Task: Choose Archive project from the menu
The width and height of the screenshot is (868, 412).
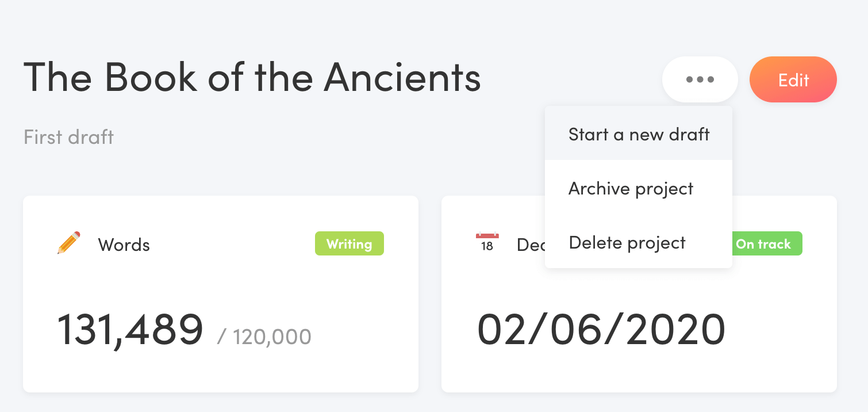Action: (639, 188)
